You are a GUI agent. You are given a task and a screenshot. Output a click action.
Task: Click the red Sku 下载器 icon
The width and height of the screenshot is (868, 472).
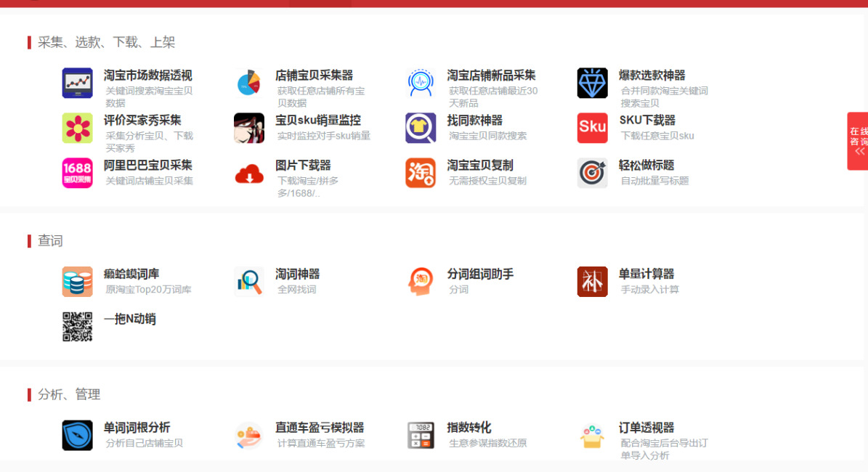592,128
